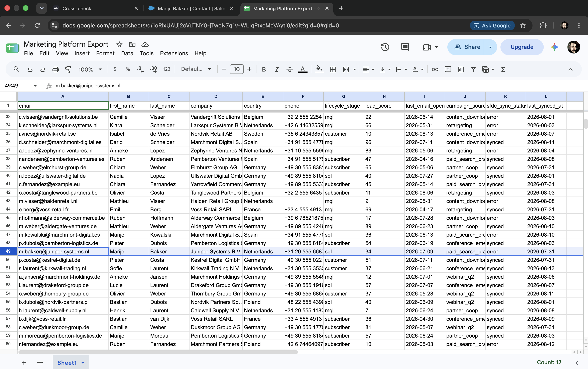Toggle italic formatting
Image resolution: width=588 pixels, height=369 pixels.
tap(276, 69)
